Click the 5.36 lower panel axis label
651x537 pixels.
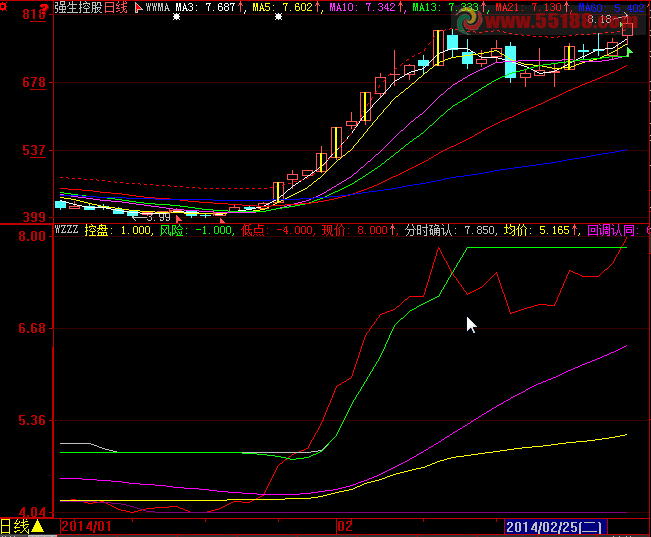pyautogui.click(x=32, y=420)
